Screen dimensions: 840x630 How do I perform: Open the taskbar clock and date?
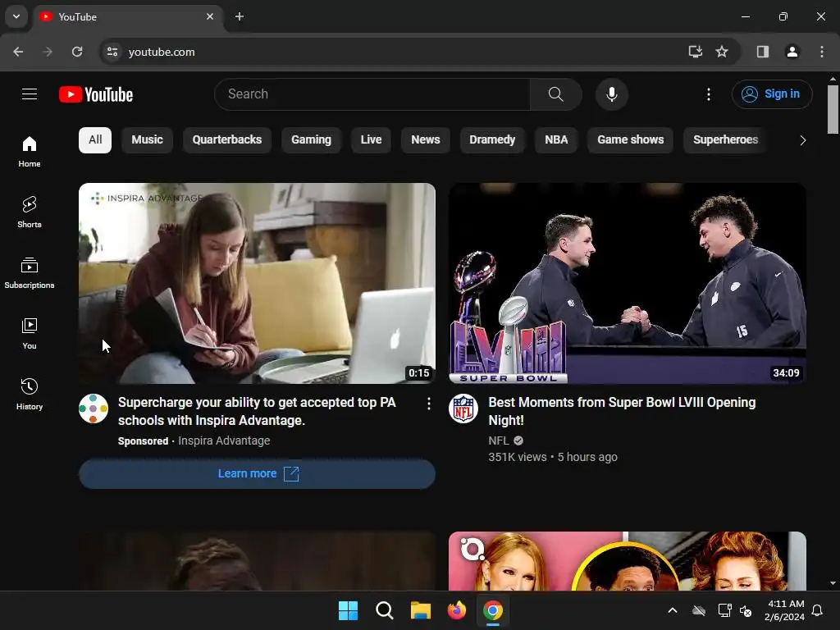[x=784, y=610]
